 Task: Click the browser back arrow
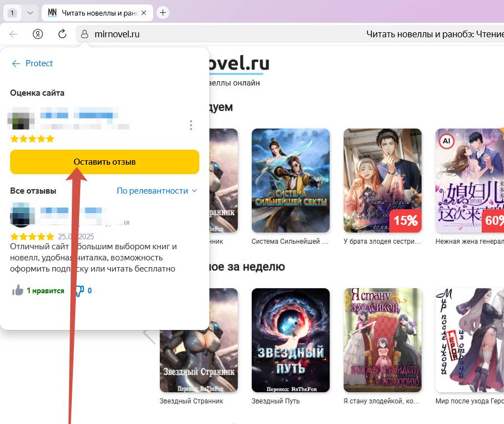click(13, 34)
